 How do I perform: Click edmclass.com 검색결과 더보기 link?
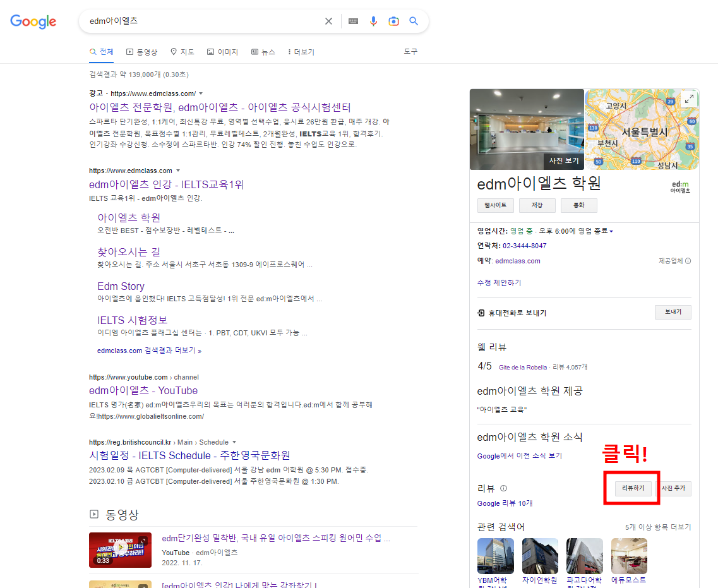(x=149, y=351)
